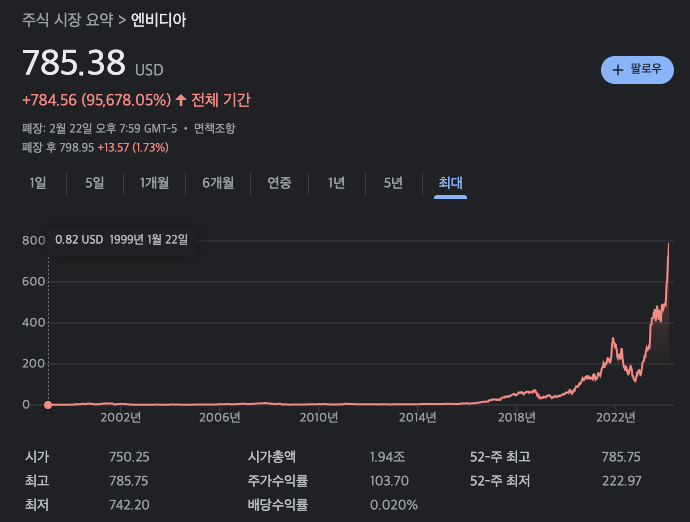Click the 52-주 최고 label
This screenshot has height=522, width=690.
click(500, 457)
